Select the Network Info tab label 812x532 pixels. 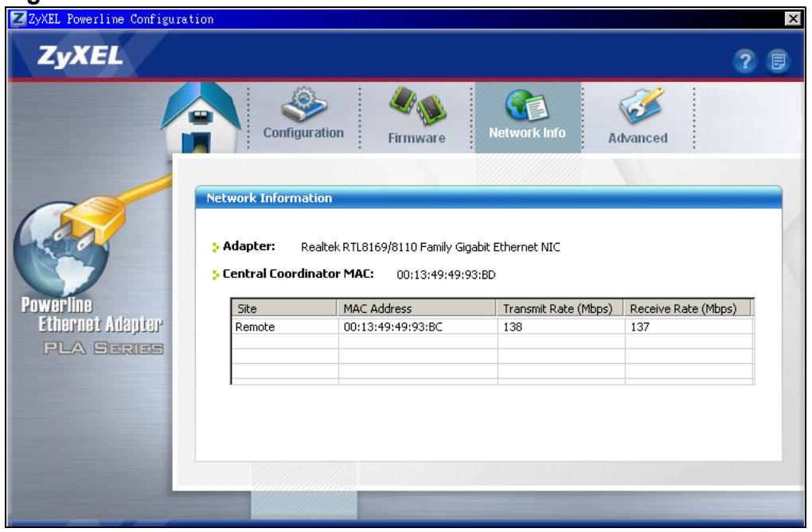[x=527, y=133]
